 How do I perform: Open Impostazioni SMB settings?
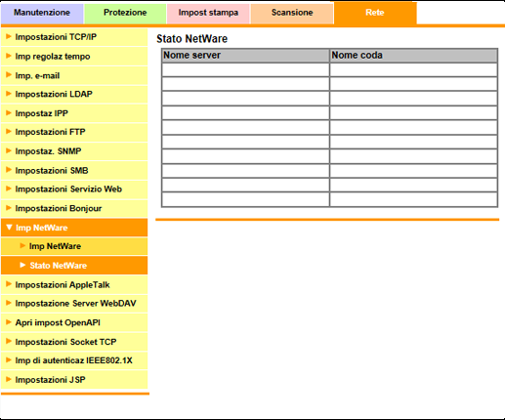point(74,170)
